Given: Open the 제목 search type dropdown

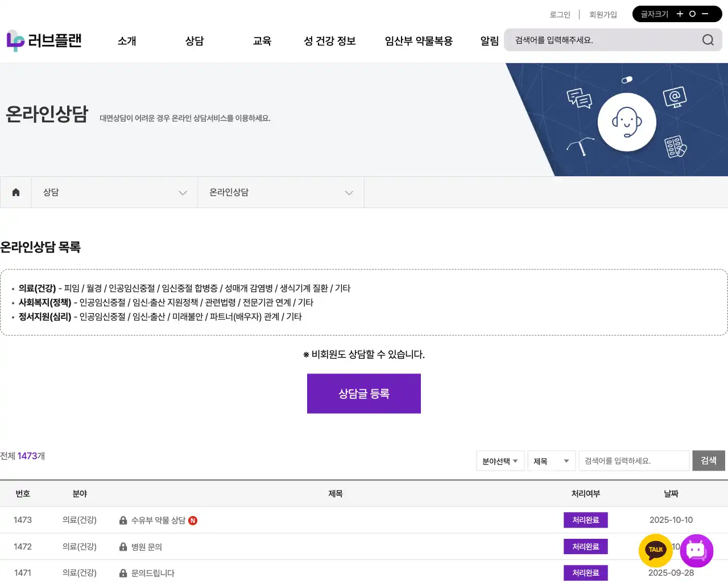Looking at the screenshot, I should [x=551, y=461].
